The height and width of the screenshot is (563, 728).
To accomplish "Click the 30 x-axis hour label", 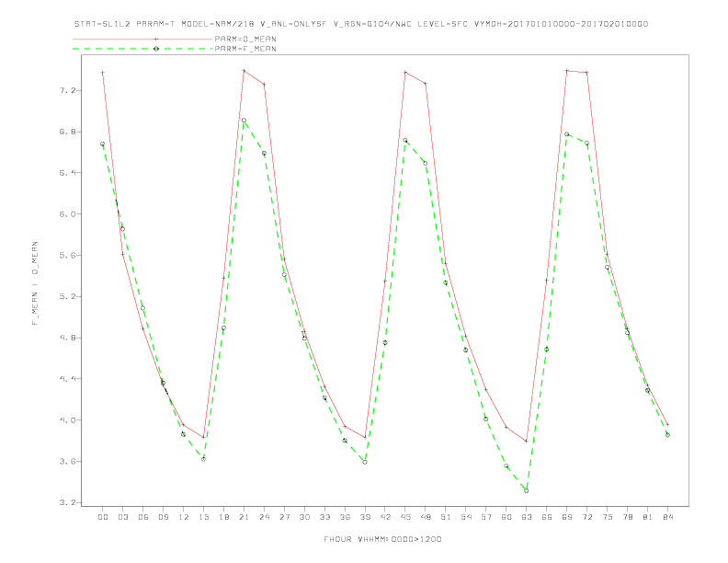I will tap(304, 517).
